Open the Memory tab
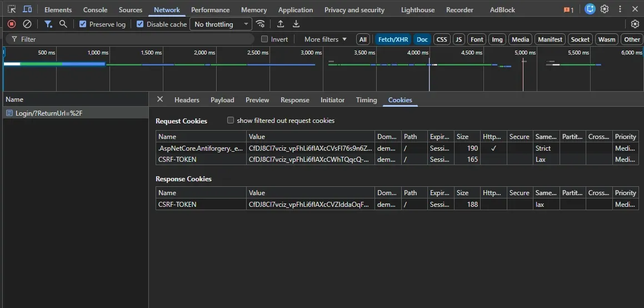The width and height of the screenshot is (644, 308). (x=254, y=10)
